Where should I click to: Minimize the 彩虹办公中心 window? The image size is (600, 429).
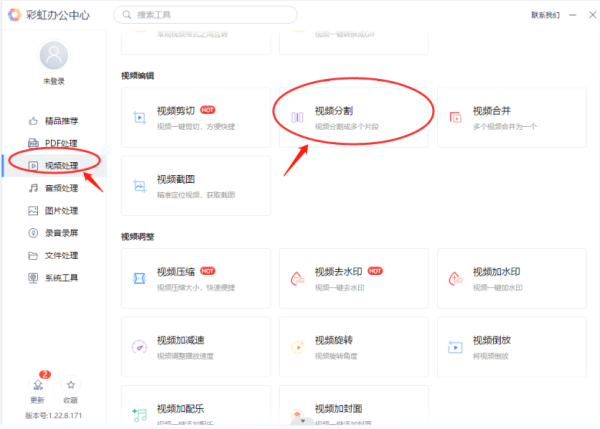(x=572, y=15)
